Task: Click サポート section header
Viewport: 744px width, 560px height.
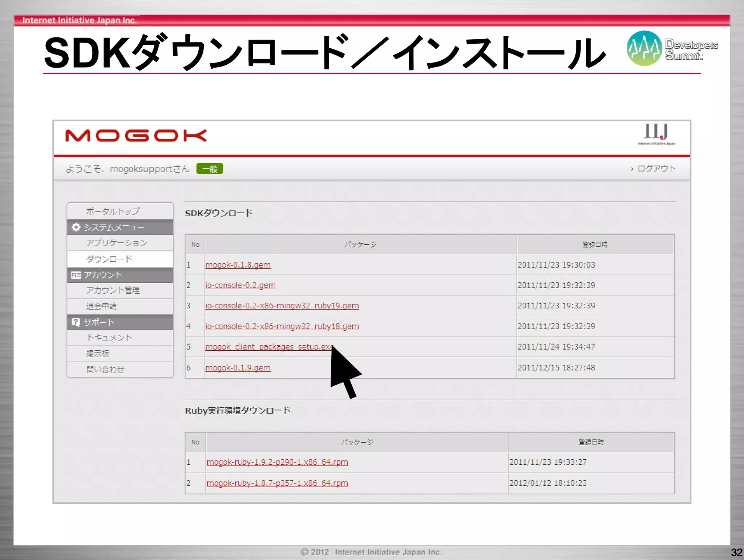Action: click(x=120, y=322)
